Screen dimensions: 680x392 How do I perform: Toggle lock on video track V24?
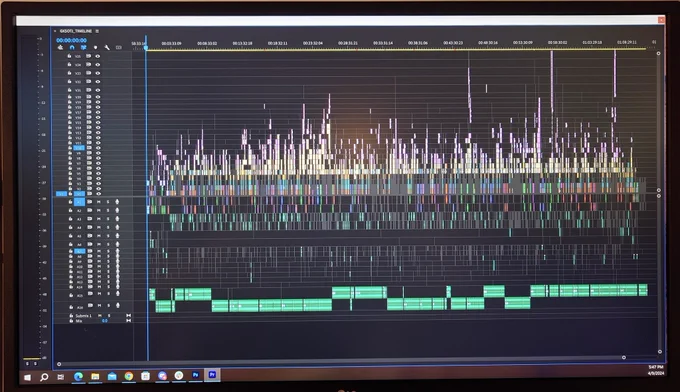[69, 64]
